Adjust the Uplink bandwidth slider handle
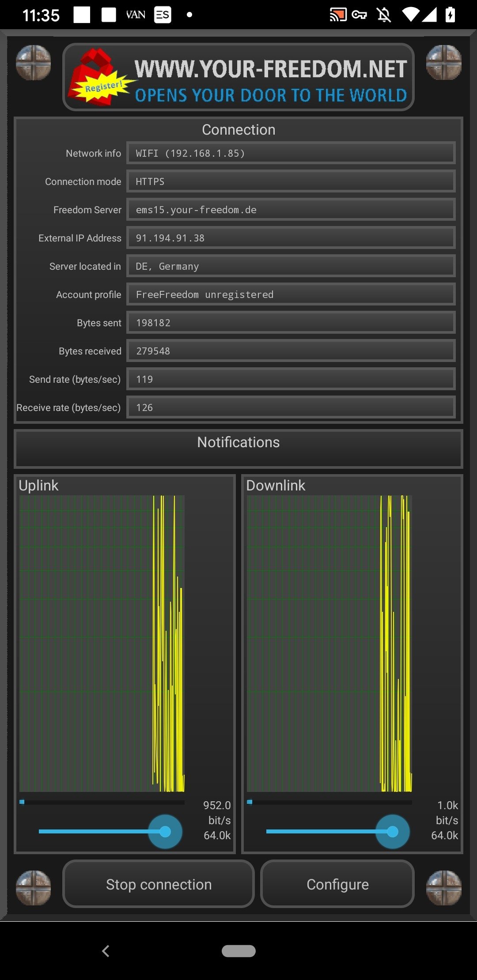The height and width of the screenshot is (980, 477). 165,832
